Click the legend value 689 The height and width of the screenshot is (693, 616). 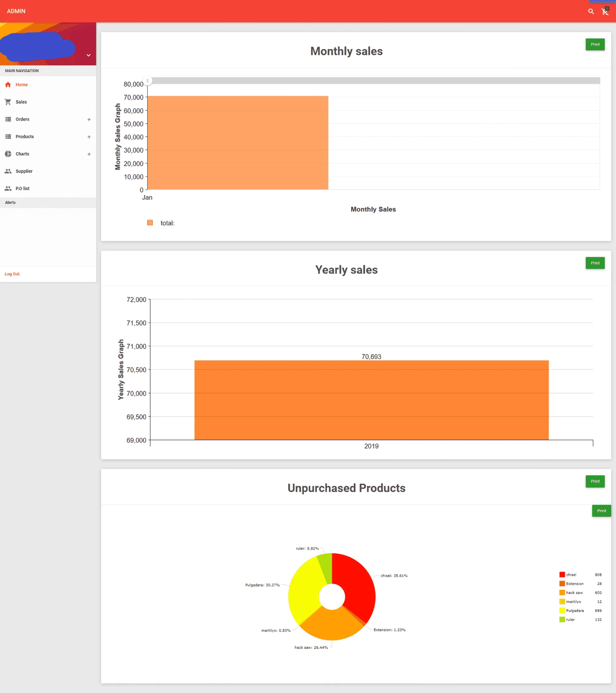coord(598,611)
